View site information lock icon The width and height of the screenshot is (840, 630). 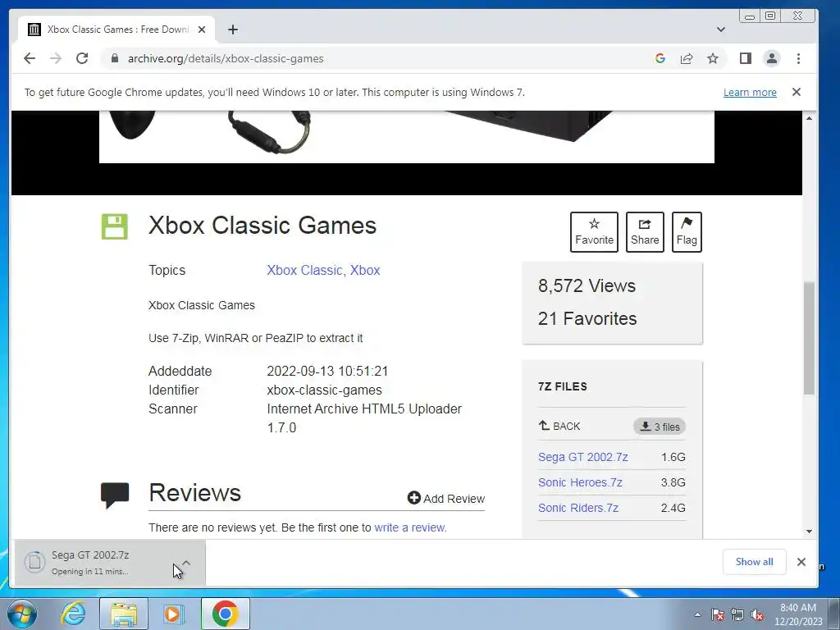[x=115, y=58]
